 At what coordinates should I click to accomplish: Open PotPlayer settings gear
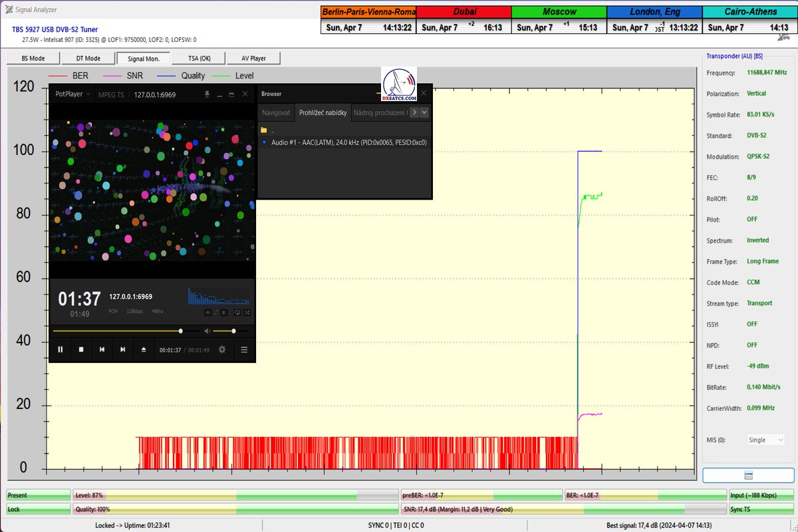point(222,350)
